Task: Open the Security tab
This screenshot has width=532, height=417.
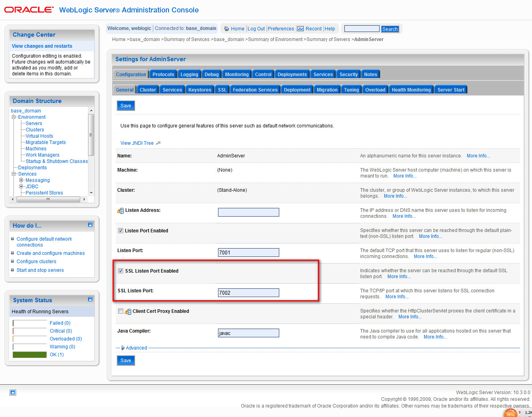Action: [x=348, y=75]
